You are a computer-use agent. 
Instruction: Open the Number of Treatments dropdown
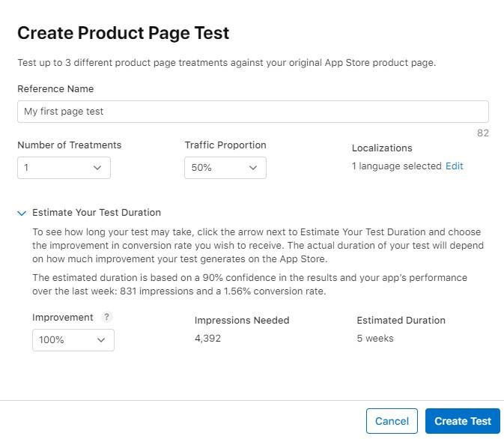[x=64, y=168]
